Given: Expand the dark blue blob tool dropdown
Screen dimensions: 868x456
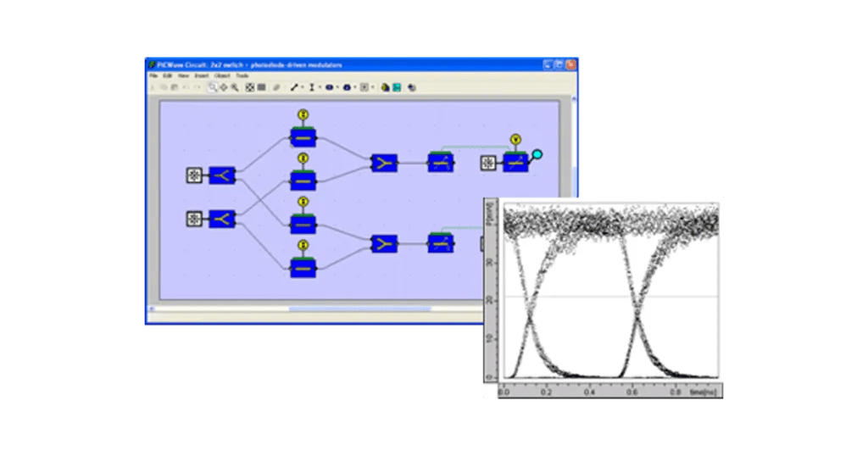Looking at the screenshot, I should click(x=355, y=87).
